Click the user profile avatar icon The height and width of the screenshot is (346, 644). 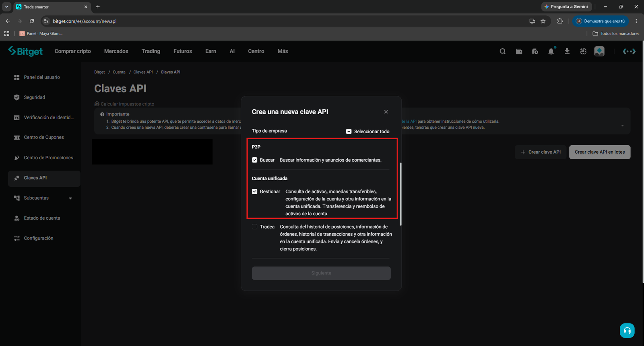point(599,51)
